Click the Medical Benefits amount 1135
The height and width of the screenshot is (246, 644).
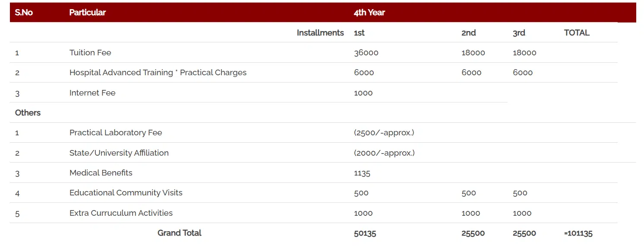point(362,173)
